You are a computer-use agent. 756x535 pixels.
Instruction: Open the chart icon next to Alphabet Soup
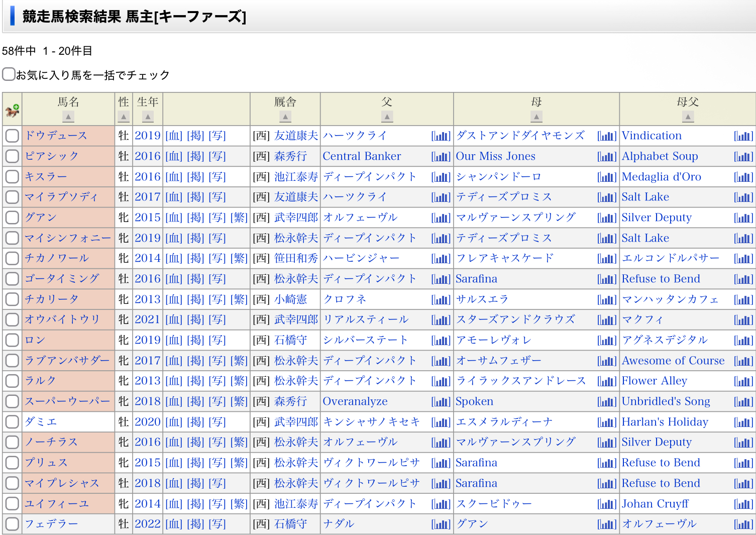[743, 157]
